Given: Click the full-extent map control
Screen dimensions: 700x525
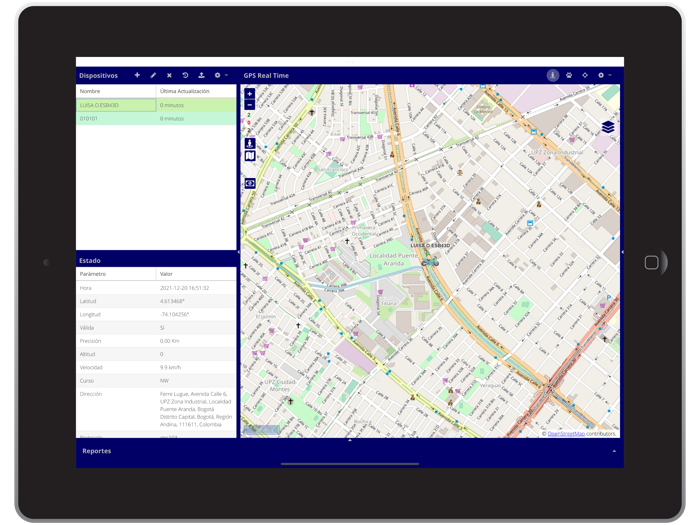Looking at the screenshot, I should [x=250, y=183].
